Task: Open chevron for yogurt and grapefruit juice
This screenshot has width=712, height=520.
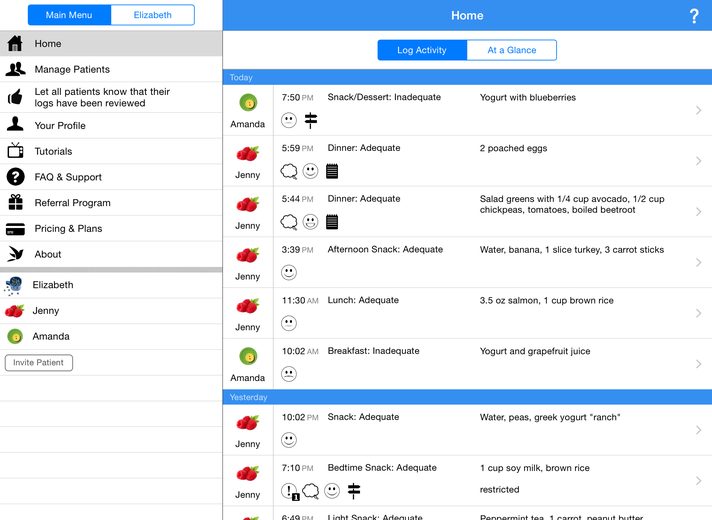Action: click(698, 364)
